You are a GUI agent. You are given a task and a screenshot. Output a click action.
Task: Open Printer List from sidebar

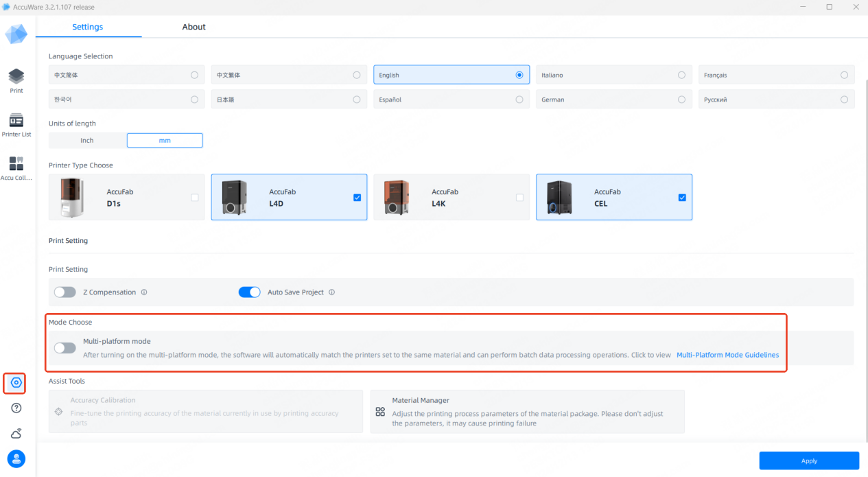16,125
